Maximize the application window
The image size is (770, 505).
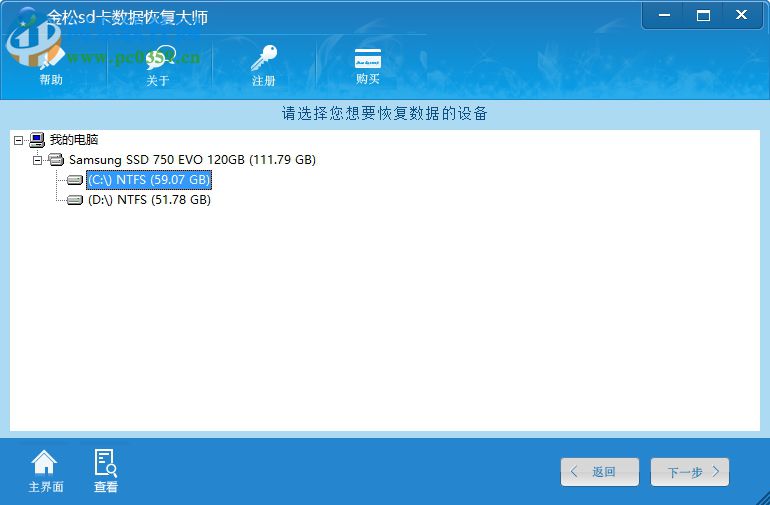point(703,16)
